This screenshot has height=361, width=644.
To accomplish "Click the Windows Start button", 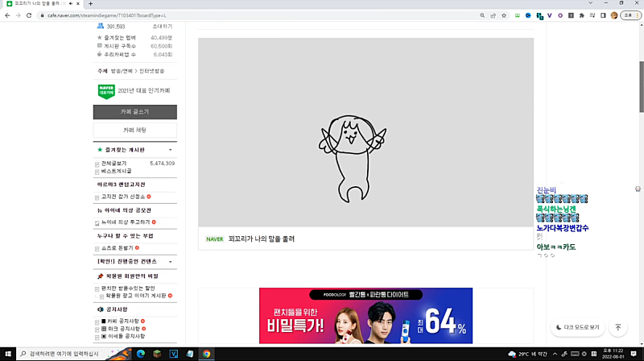I will [x=7, y=354].
